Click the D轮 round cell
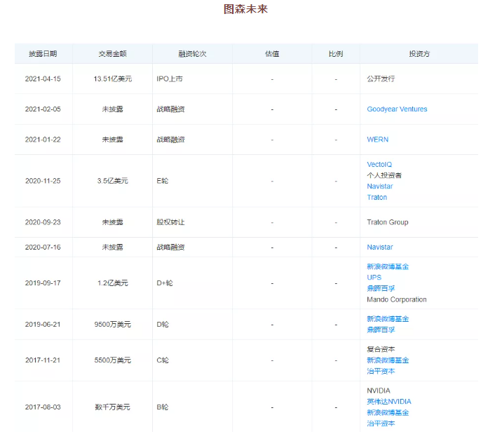The height and width of the screenshot is (448, 502). tap(163, 325)
